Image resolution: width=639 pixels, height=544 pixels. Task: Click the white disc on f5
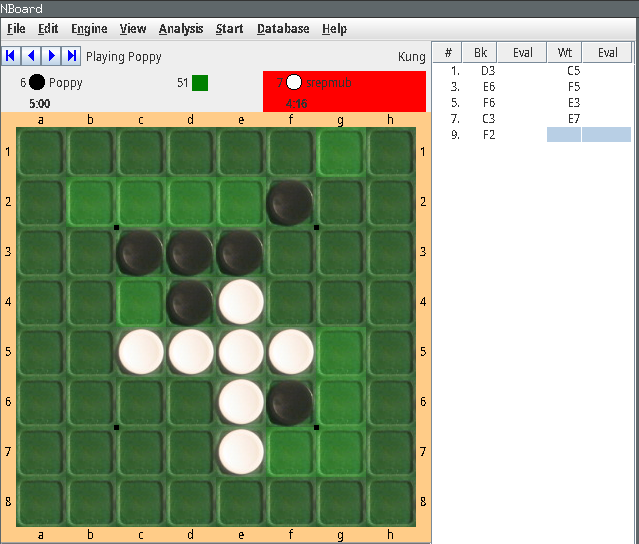[x=291, y=352]
